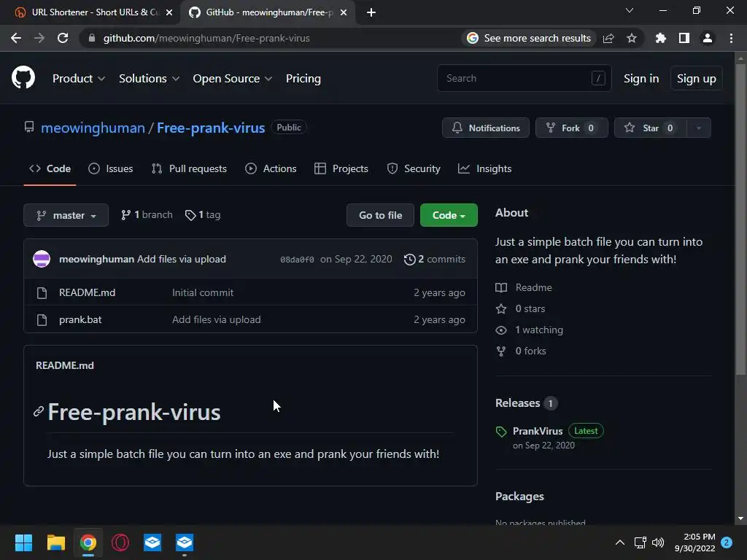Click Chrome icon in taskbar
The width and height of the screenshot is (747, 560).
coord(88,542)
